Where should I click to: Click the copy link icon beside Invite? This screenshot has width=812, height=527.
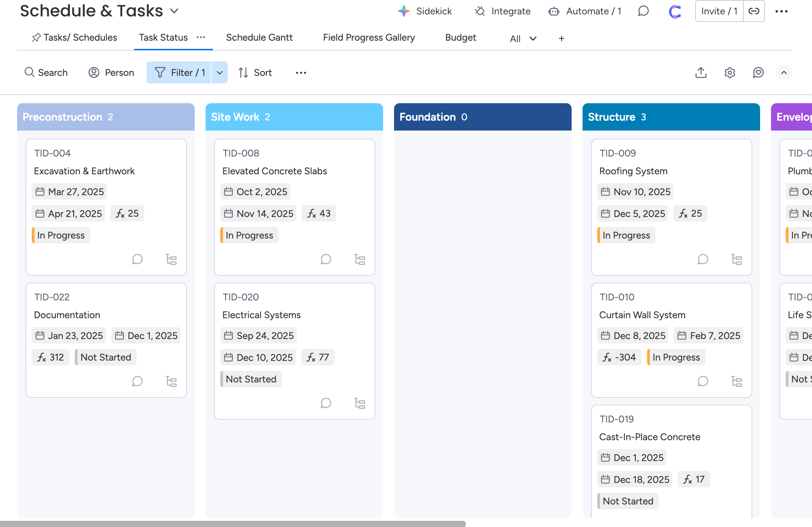(754, 11)
